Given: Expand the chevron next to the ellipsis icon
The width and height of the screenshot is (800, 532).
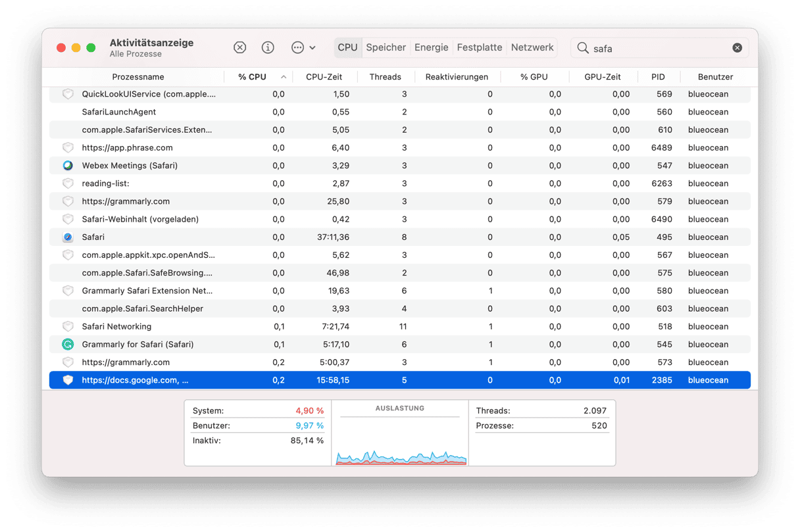Looking at the screenshot, I should coord(312,48).
